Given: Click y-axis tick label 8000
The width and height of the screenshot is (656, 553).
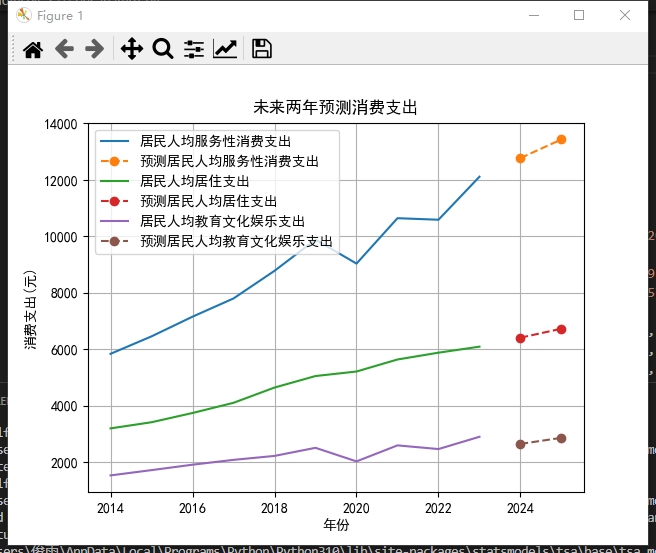Looking at the screenshot, I should click(x=64, y=294).
